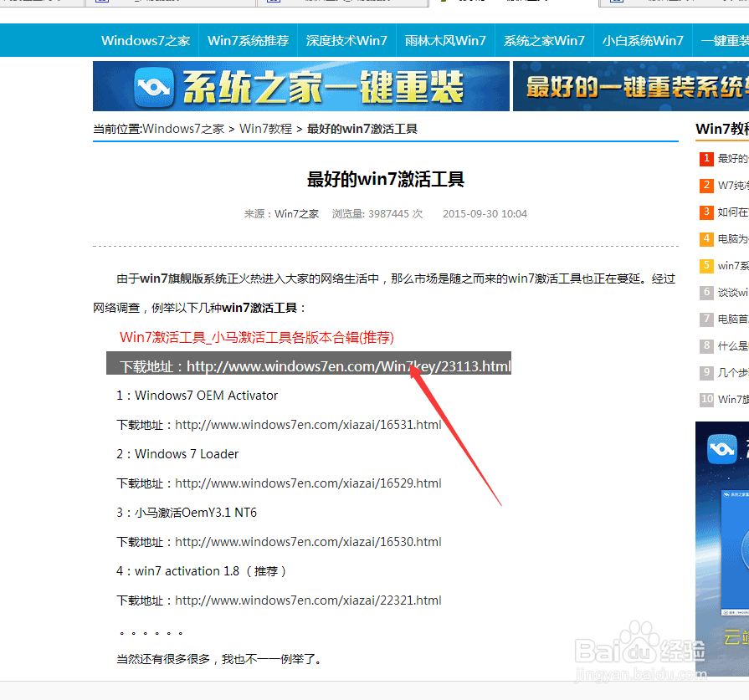This screenshot has width=749, height=700.
Task: Click the rank 2 badge in sidebar
Action: pyautogui.click(x=706, y=186)
